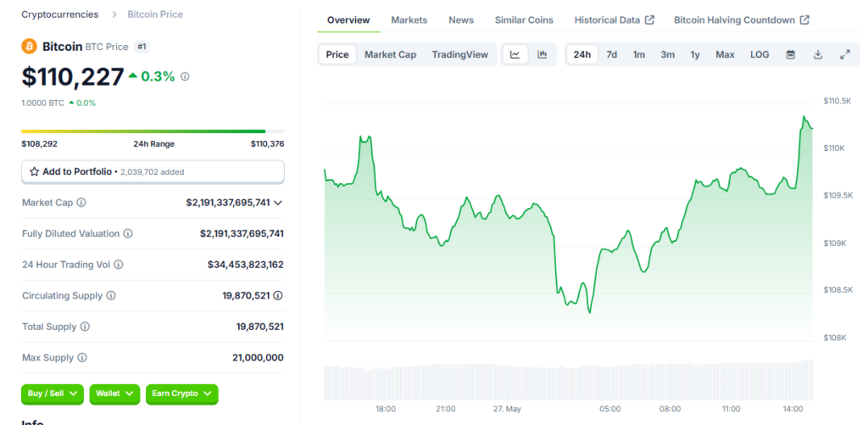Set chart range to 3m
Screen dimensions: 868x425
pos(668,54)
